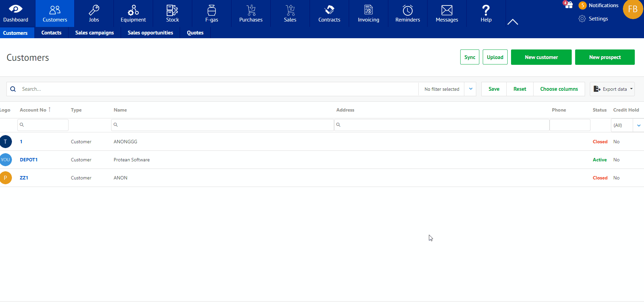644x305 pixels.
Task: Open the Messages envelope icon
Action: (x=447, y=10)
